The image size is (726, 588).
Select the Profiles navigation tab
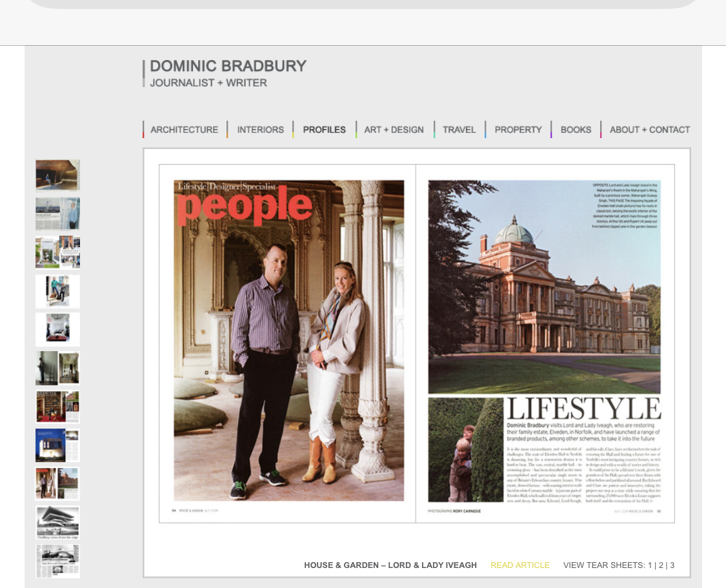pos(324,130)
